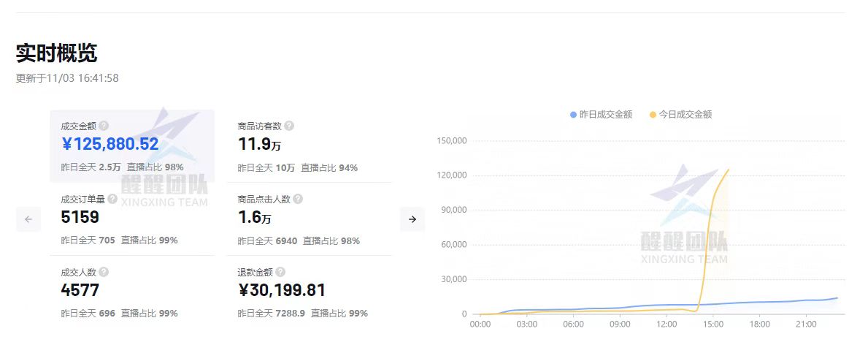Click the 03:00 x-axis label
The width and height of the screenshot is (868, 364).
click(526, 325)
